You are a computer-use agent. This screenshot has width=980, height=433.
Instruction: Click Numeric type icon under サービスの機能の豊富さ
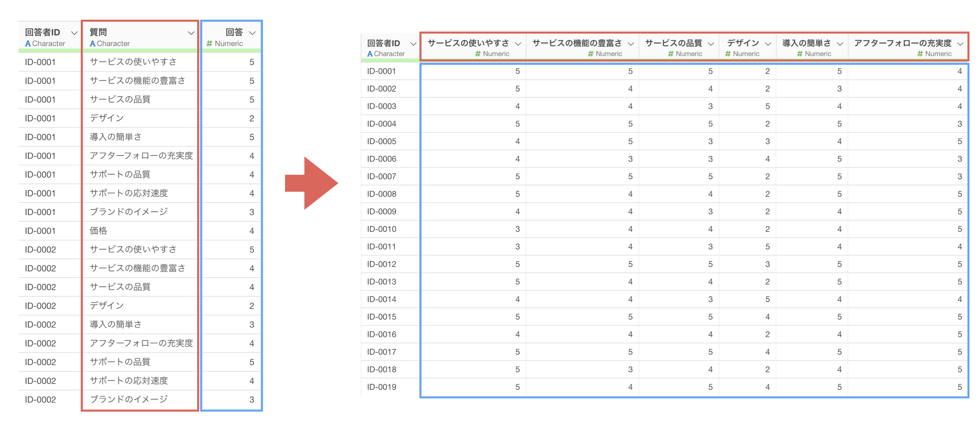pos(591,54)
